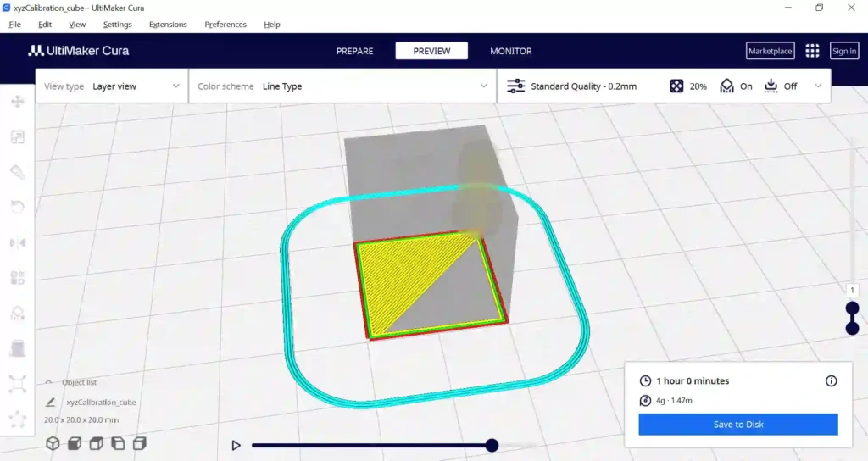Switch to the PREPARE tab
868x461 pixels.
click(x=355, y=51)
